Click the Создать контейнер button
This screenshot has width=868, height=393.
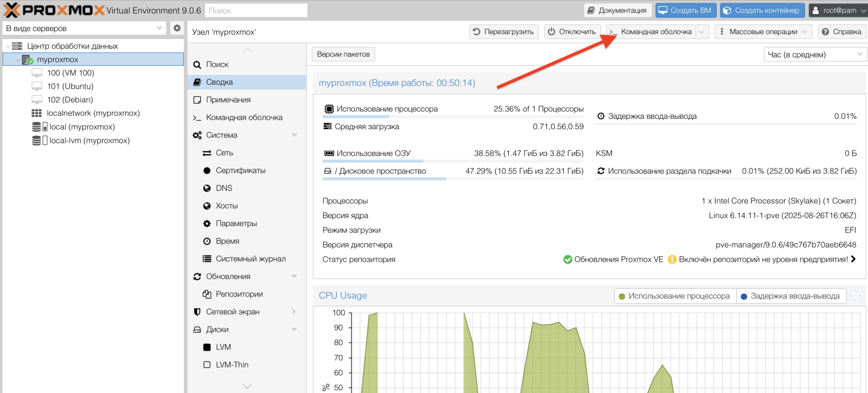(762, 10)
